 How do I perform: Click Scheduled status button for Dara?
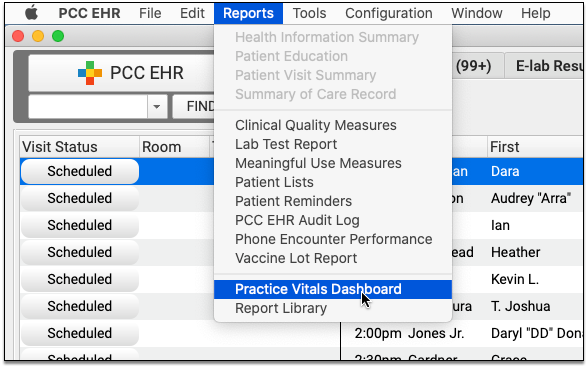pyautogui.click(x=80, y=171)
